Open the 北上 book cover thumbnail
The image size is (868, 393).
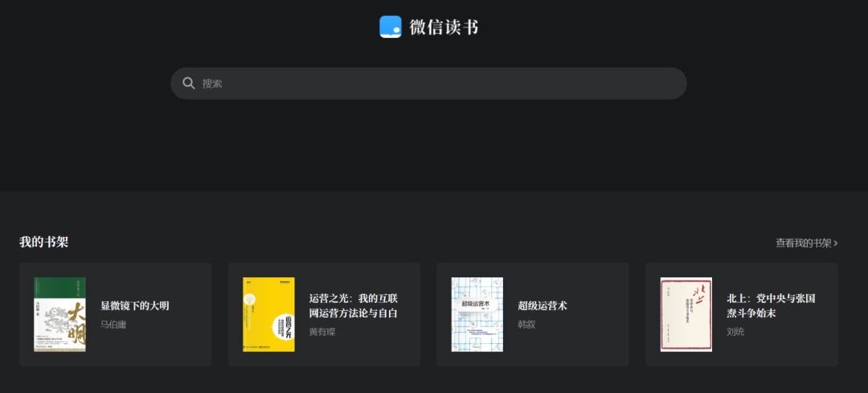click(x=686, y=314)
